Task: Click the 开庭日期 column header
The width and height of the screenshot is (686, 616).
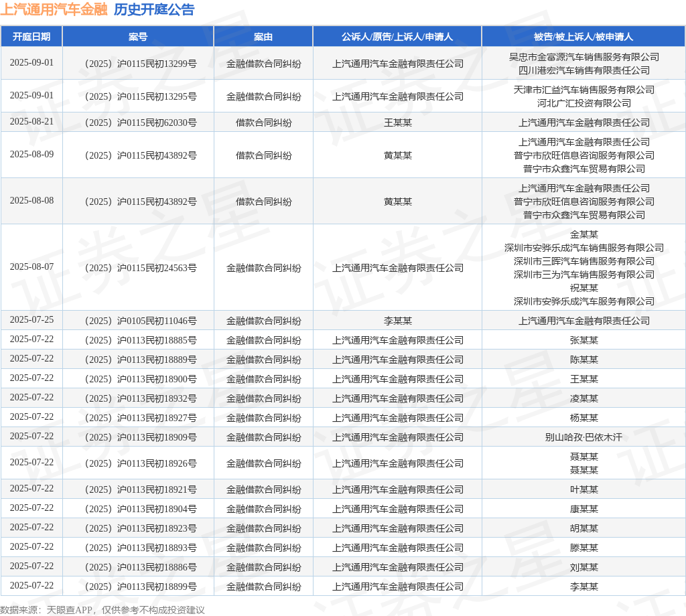Action: (x=31, y=37)
